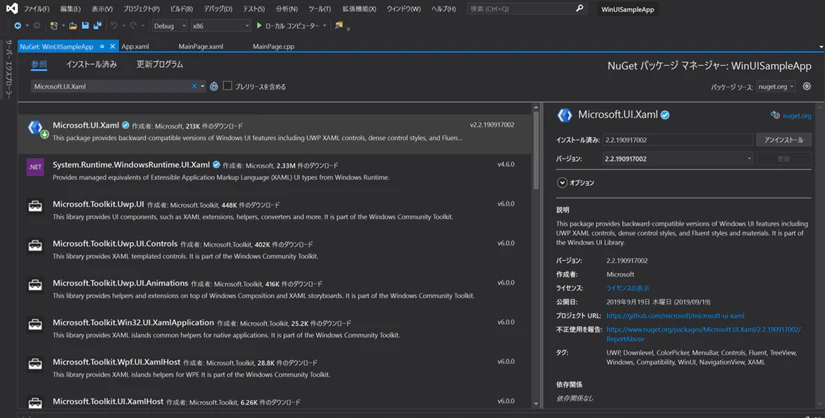Click the package list vertical scrollbar
Viewport: 825px width, 418px height.
click(536, 255)
